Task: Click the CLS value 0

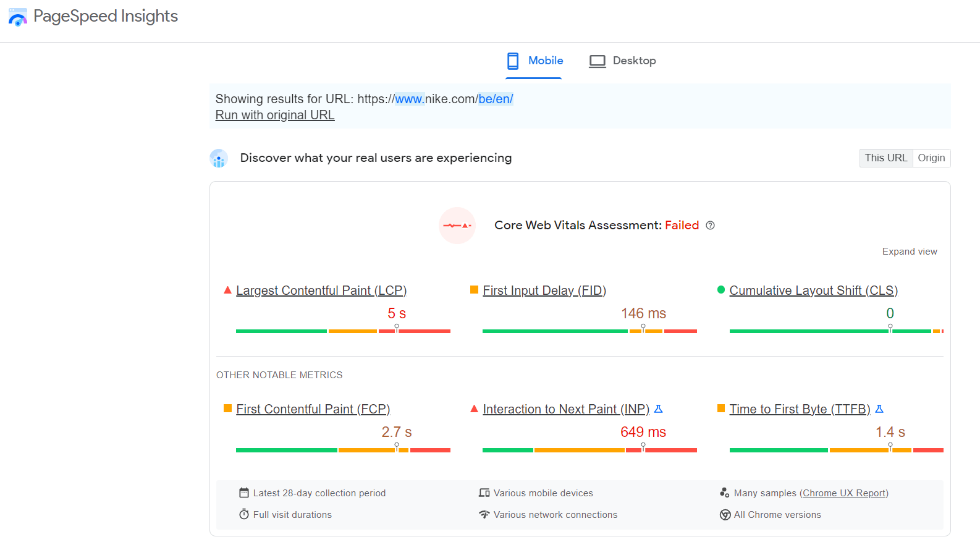Action: coord(890,313)
